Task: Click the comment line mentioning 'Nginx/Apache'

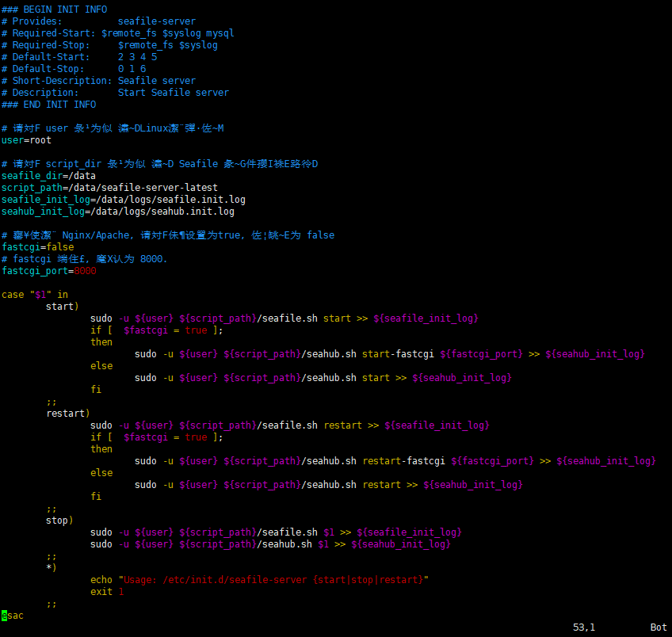Action: [x=168, y=235]
